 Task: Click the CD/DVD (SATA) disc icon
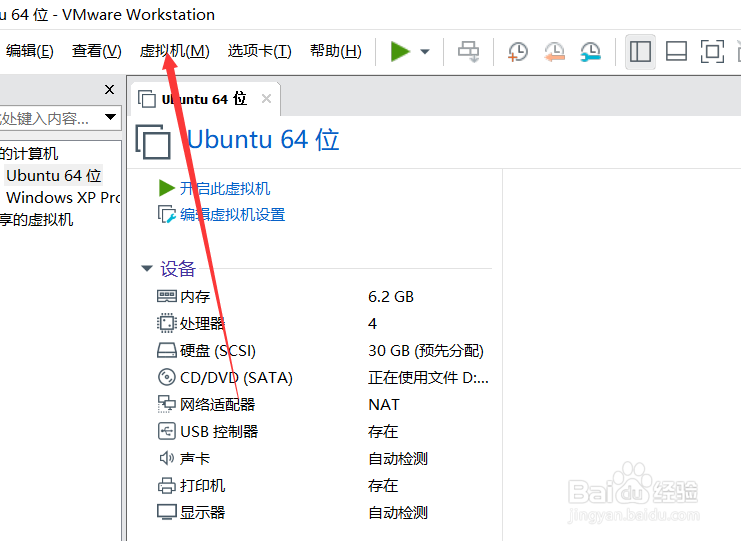coord(166,377)
